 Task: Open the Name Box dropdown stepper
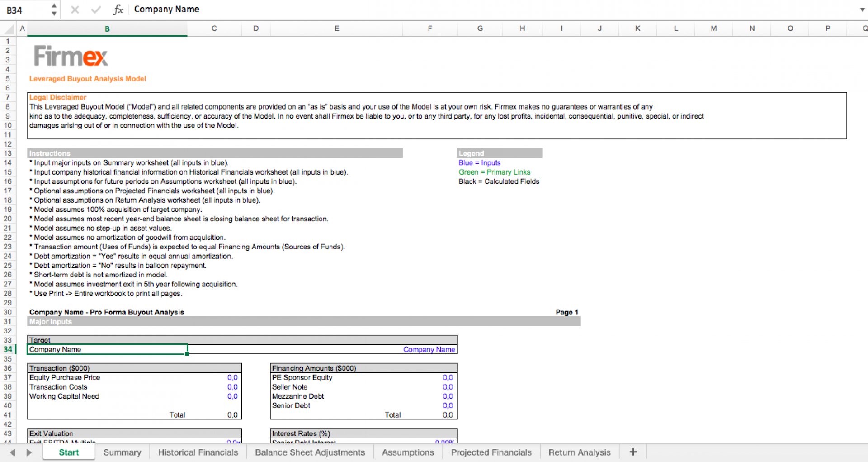click(54, 10)
